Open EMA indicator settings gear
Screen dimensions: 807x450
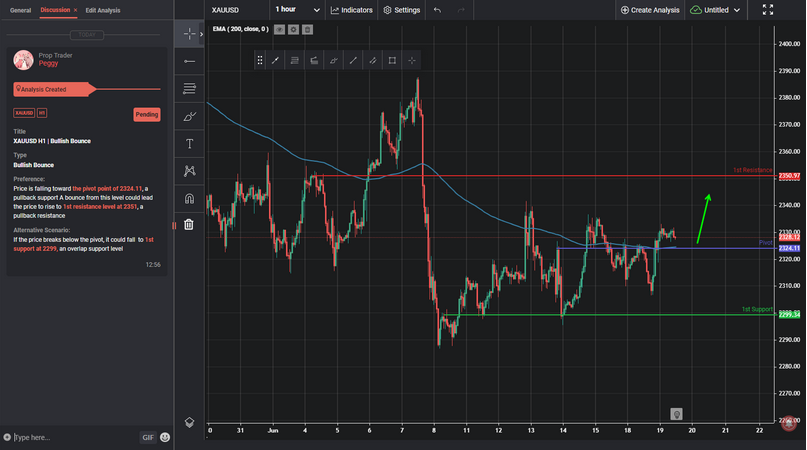(293, 29)
